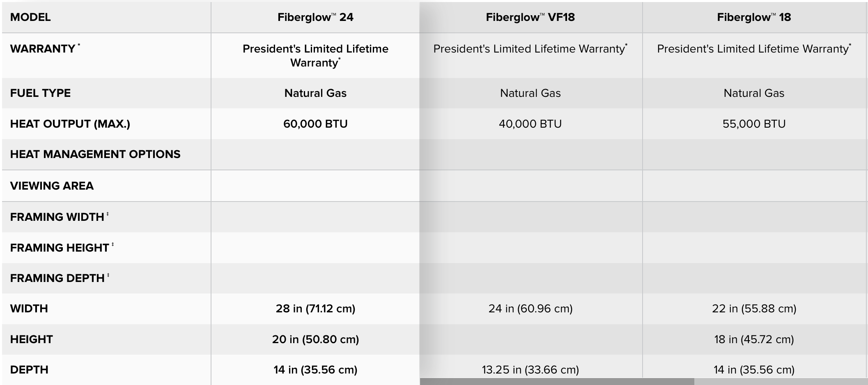Click the FRAMING DEPTH row label
The width and height of the screenshot is (868, 385).
[57, 278]
